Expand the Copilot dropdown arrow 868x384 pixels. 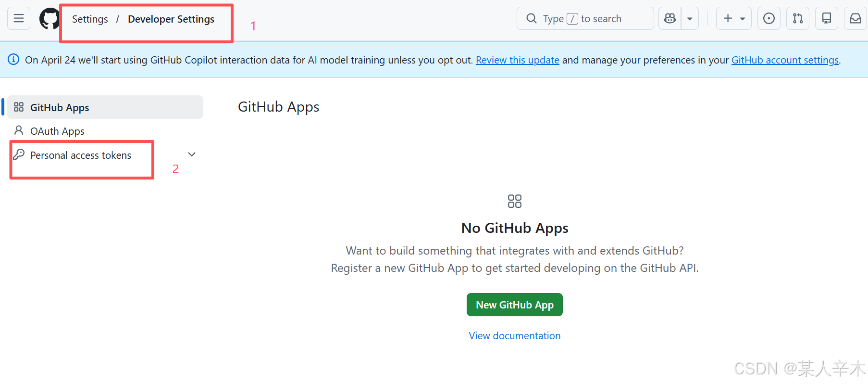point(690,18)
